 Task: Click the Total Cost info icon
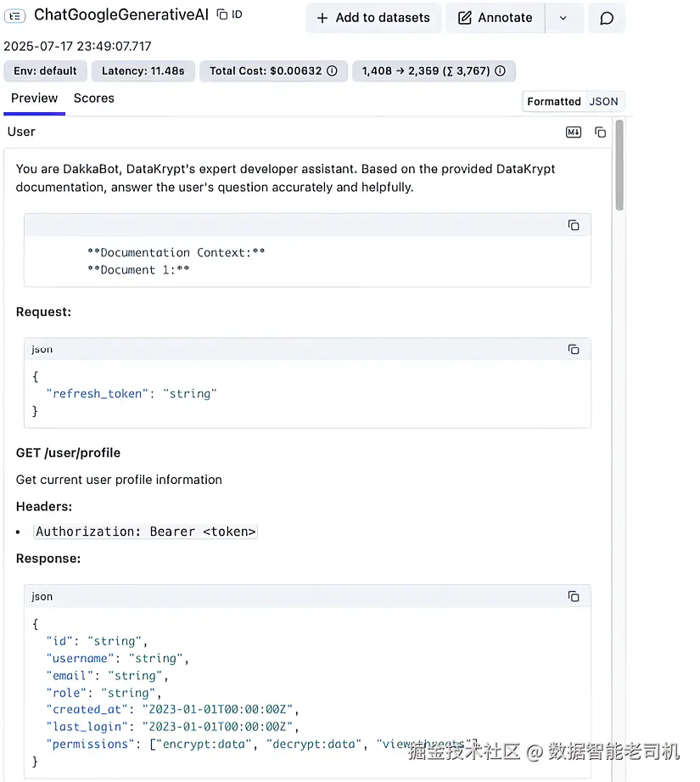pos(332,71)
